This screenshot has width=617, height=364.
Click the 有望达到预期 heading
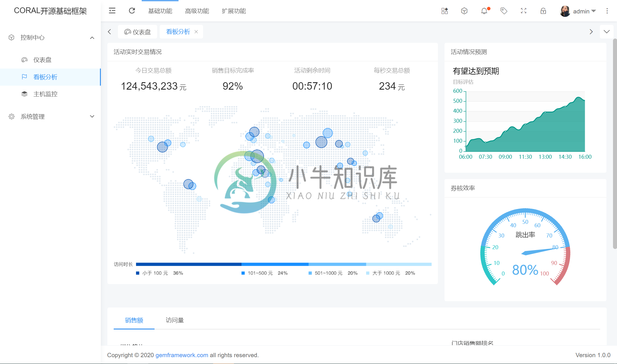pos(476,71)
